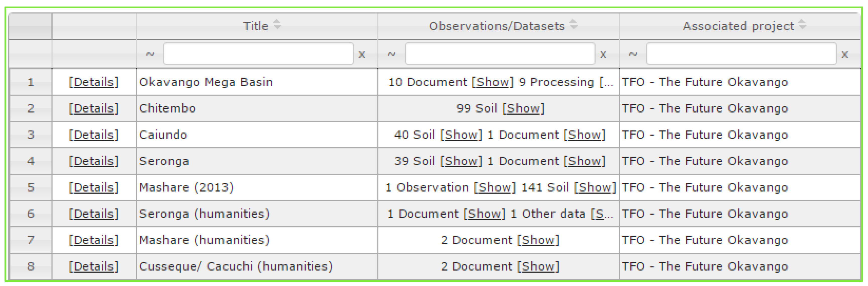Image resolution: width=868 pixels, height=286 pixels.
Task: Click the row number 5 cell
Action: [x=31, y=187]
